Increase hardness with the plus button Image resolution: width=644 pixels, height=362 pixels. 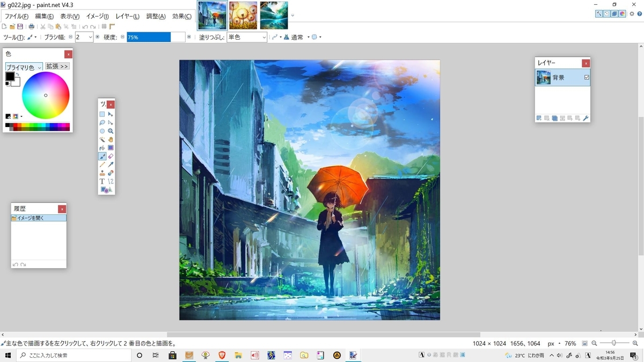[189, 37]
